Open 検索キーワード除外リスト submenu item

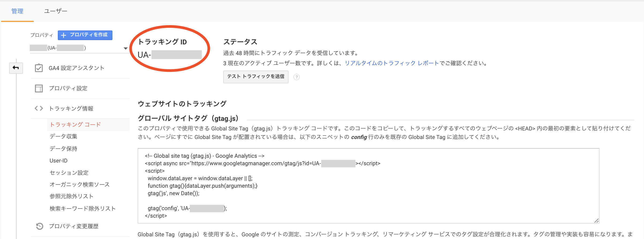point(83,209)
